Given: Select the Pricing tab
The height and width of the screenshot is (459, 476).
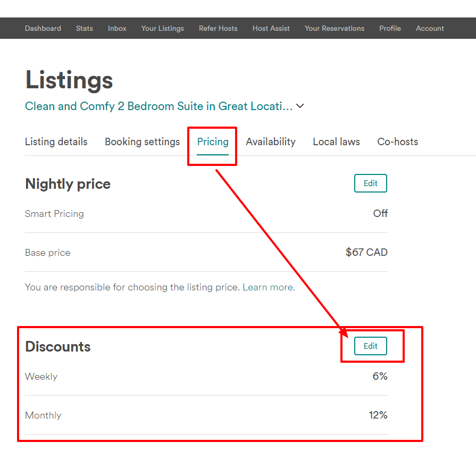Looking at the screenshot, I should click(213, 141).
